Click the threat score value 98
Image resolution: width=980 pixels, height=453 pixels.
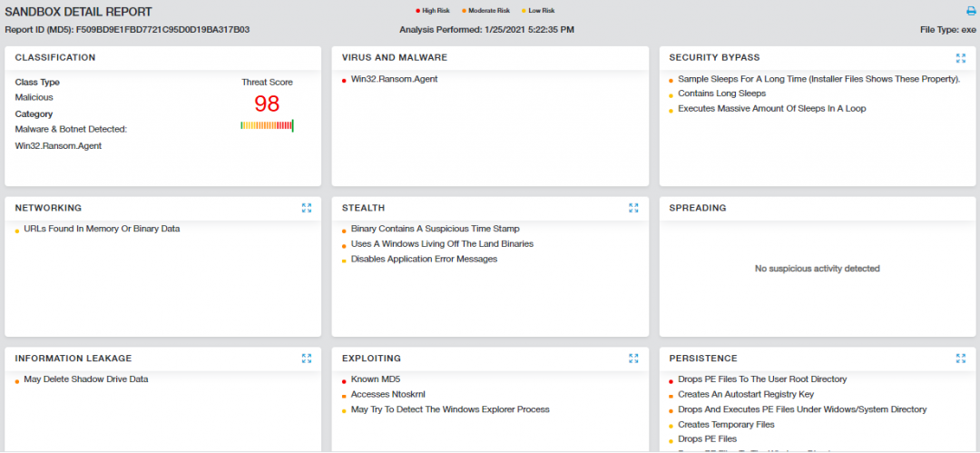[267, 103]
